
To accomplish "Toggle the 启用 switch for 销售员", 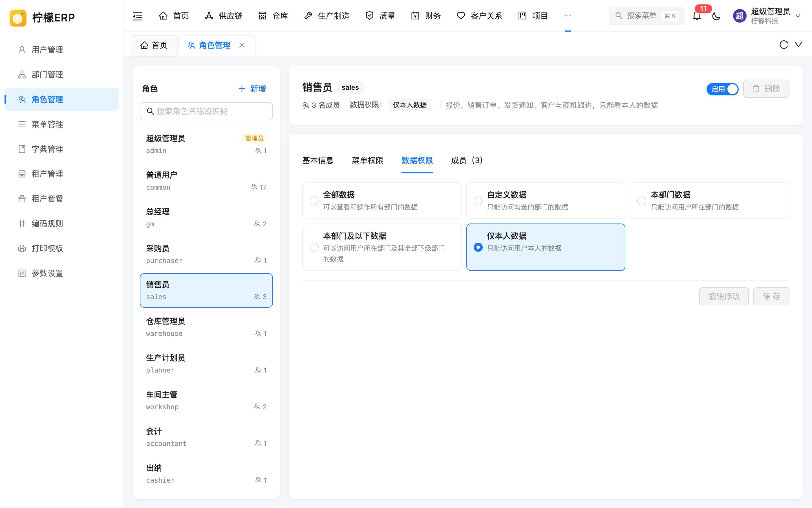I will [x=722, y=89].
